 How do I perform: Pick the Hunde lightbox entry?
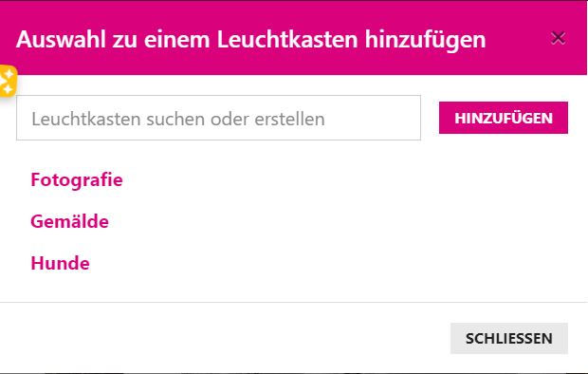(x=60, y=263)
